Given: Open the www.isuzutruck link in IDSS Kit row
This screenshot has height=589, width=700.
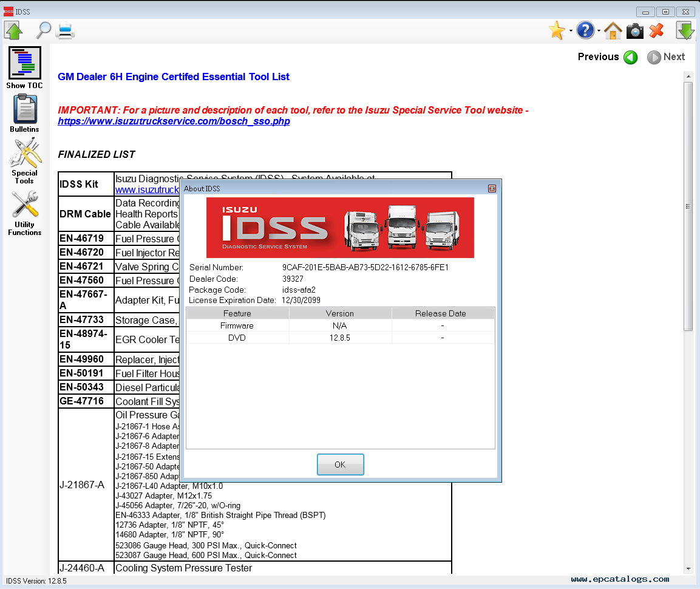Looking at the screenshot, I should [147, 190].
